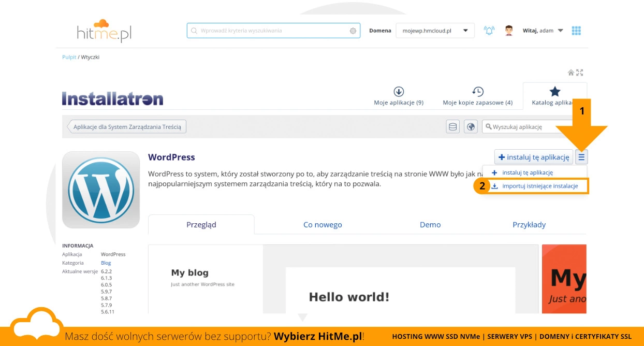Click the database icon in Installatron toolbar
Image resolution: width=644 pixels, height=346 pixels.
(453, 126)
